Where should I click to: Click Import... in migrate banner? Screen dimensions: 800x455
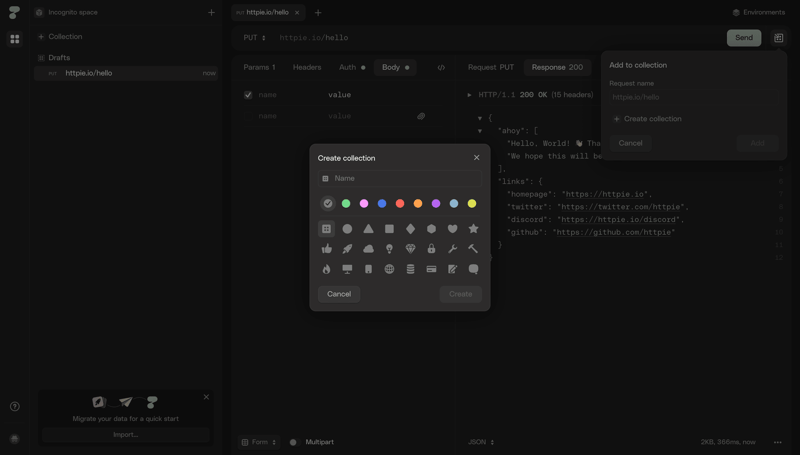click(x=126, y=435)
